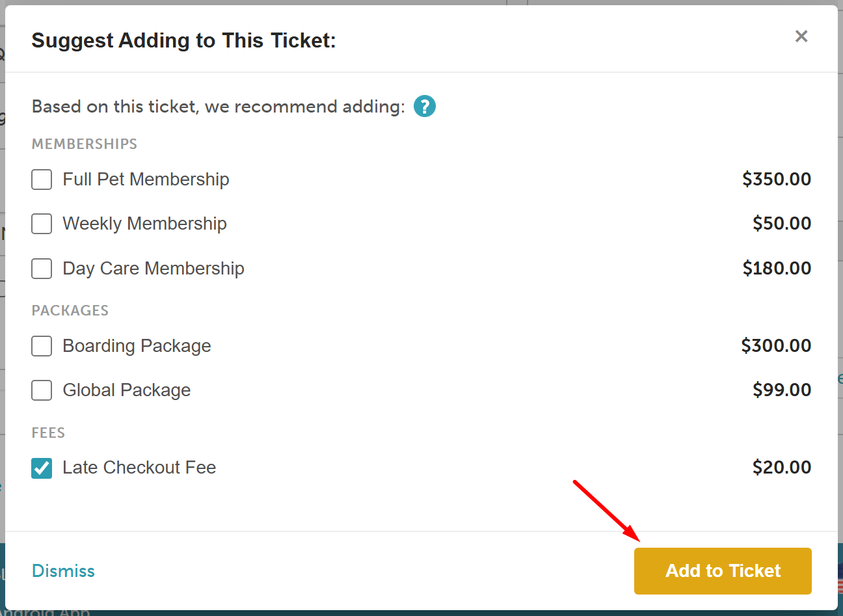Select the Global Package checkbox
843x616 pixels.
42,390
